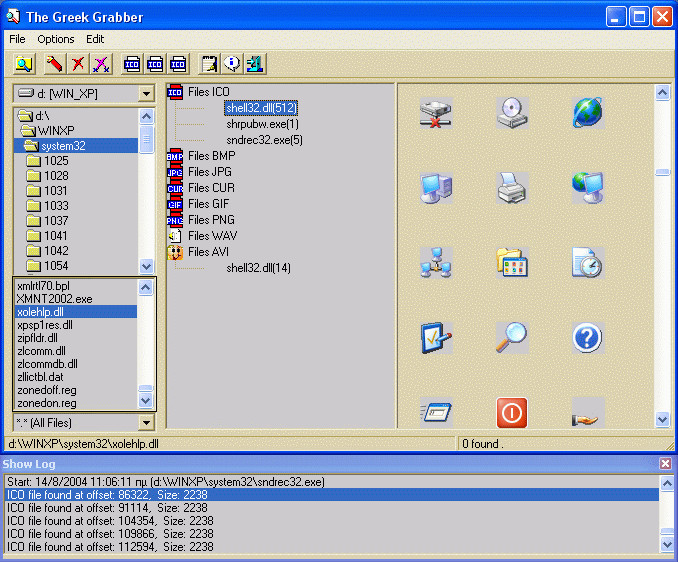This screenshot has width=678, height=562.
Task: Click the red pencil toolbar icon
Action: click(55, 64)
